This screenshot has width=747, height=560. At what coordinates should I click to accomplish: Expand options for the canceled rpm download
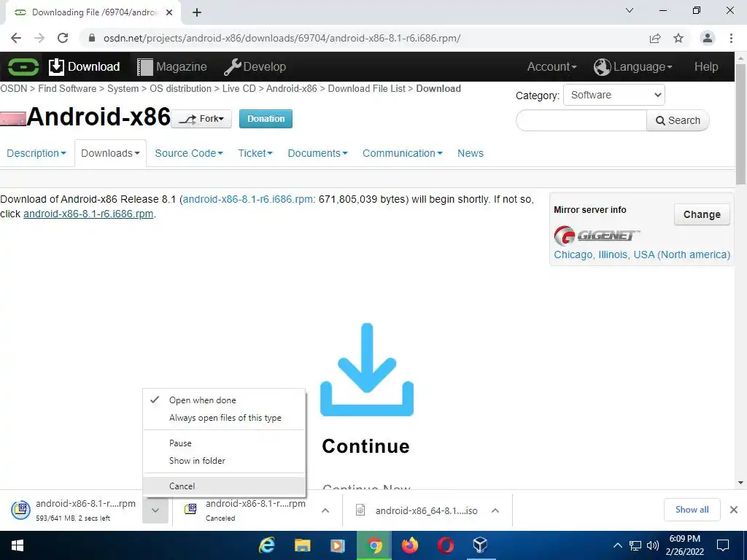pyautogui.click(x=325, y=510)
